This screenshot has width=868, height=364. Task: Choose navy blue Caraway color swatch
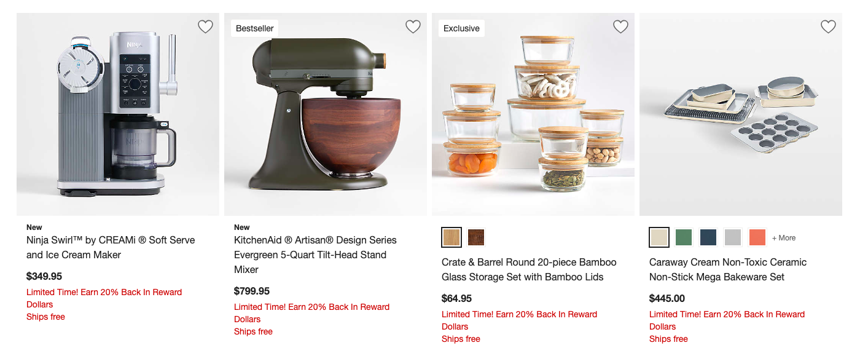(708, 237)
